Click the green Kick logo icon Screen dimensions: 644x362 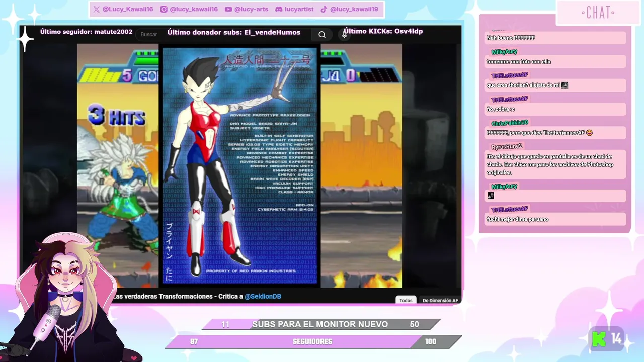click(x=599, y=339)
